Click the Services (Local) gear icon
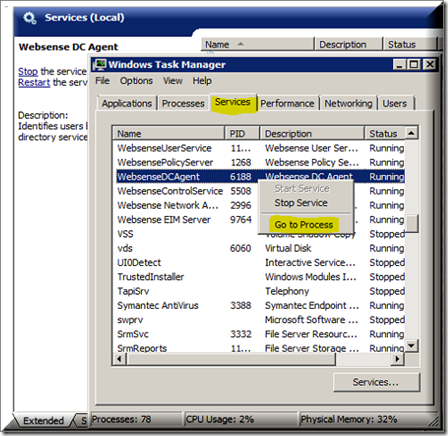 (x=30, y=18)
